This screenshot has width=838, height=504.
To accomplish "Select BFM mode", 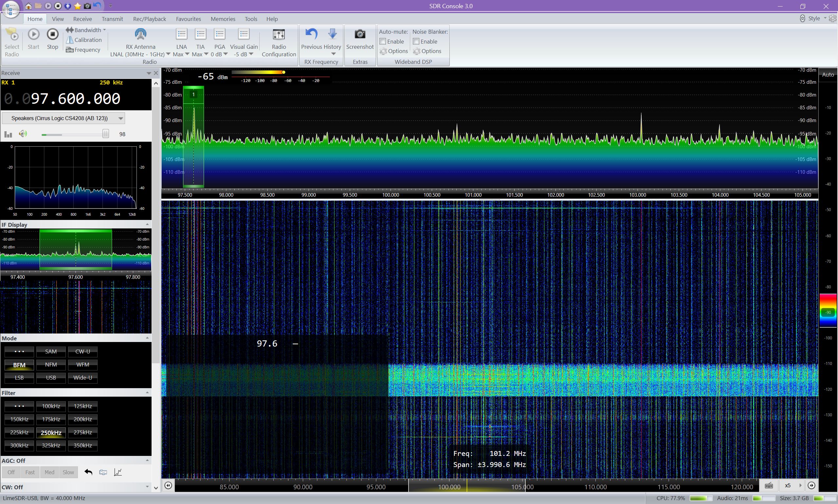I will pos(19,365).
